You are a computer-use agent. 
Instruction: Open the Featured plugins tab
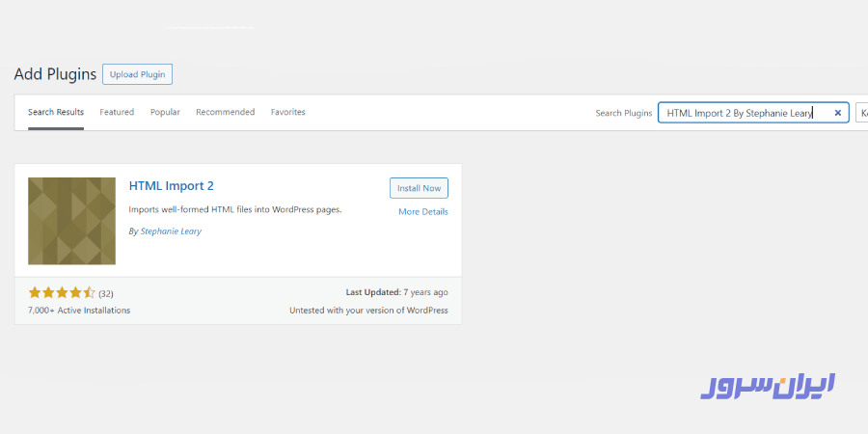click(x=117, y=112)
